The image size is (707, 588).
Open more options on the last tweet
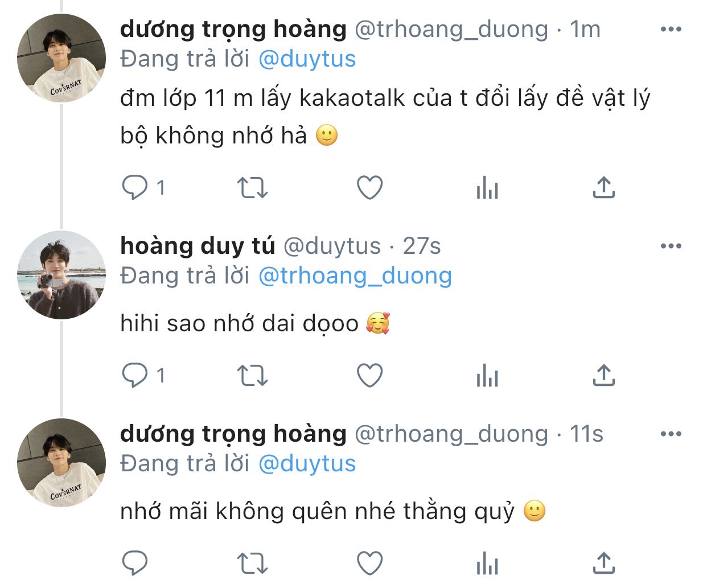pos(671,434)
